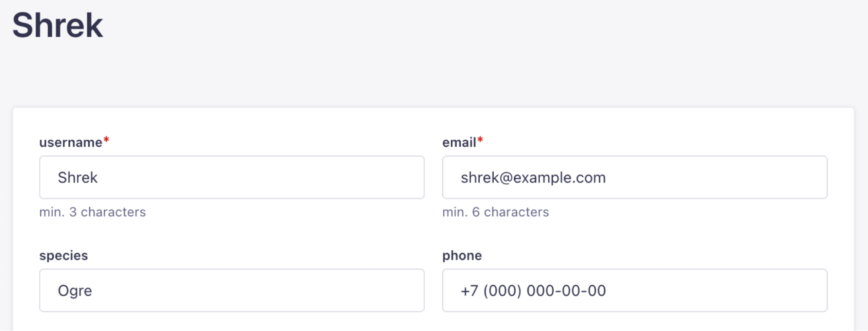The height and width of the screenshot is (331, 868).
Task: Click the red asterisk beside username
Action: point(106,140)
